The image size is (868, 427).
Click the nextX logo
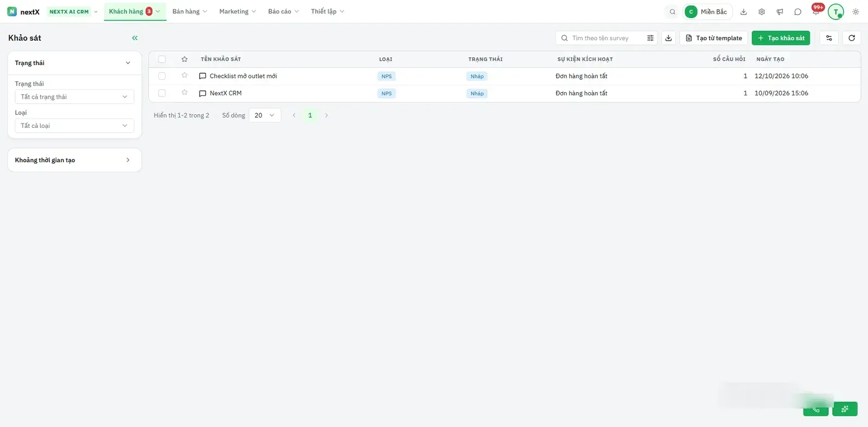point(23,11)
